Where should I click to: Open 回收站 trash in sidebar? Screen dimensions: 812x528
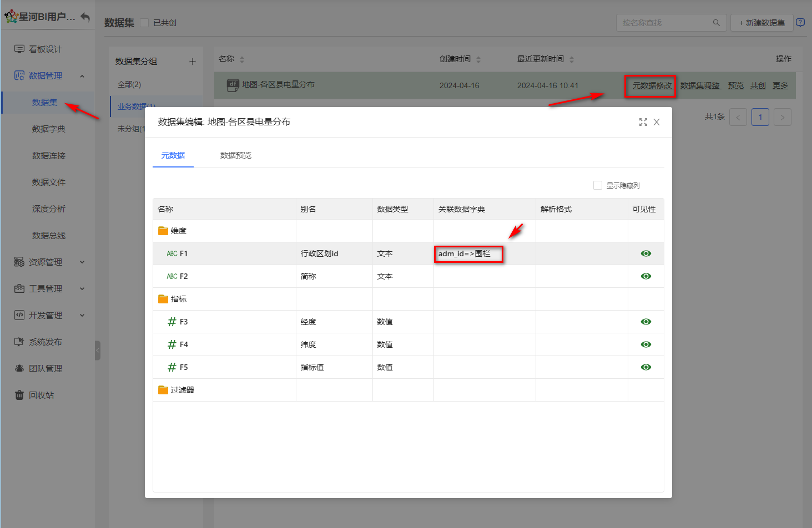[x=41, y=395]
